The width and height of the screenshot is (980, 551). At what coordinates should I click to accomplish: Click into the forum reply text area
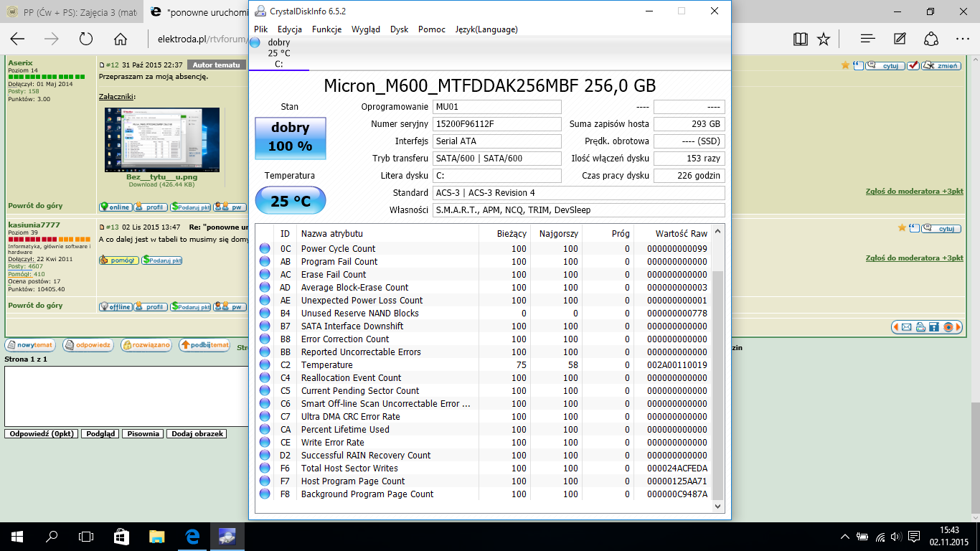click(126, 396)
